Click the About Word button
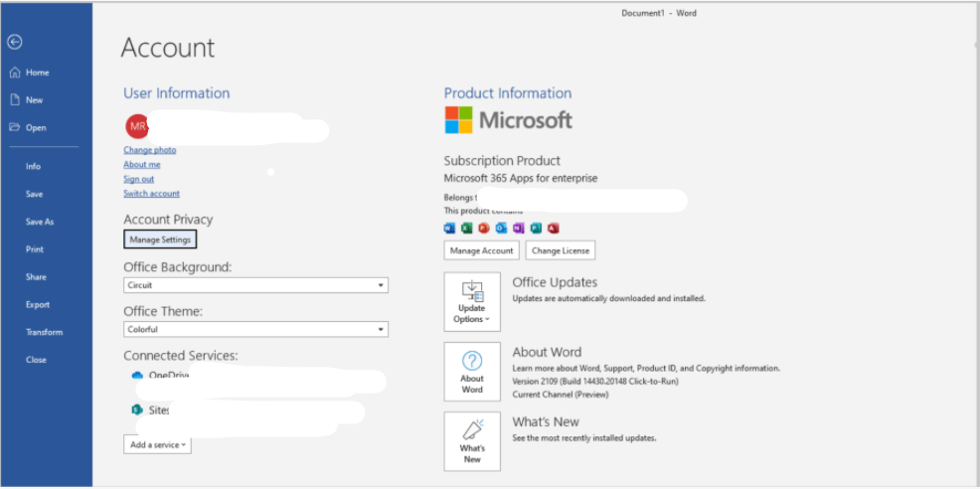This screenshot has width=980, height=489. tap(472, 372)
